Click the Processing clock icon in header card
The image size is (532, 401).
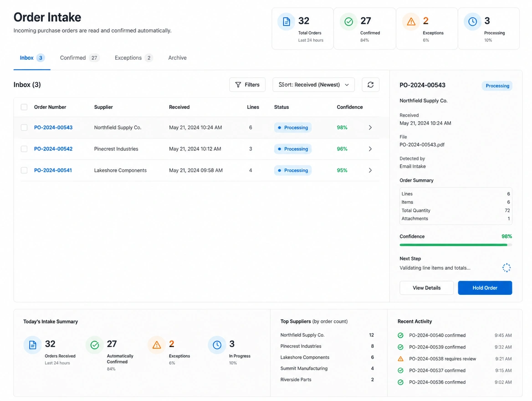(x=472, y=22)
